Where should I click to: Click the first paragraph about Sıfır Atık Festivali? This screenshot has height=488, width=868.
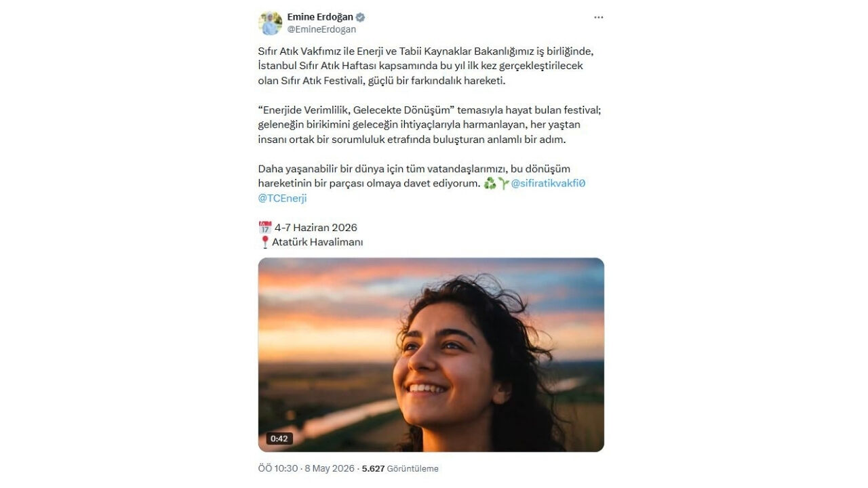click(431, 66)
